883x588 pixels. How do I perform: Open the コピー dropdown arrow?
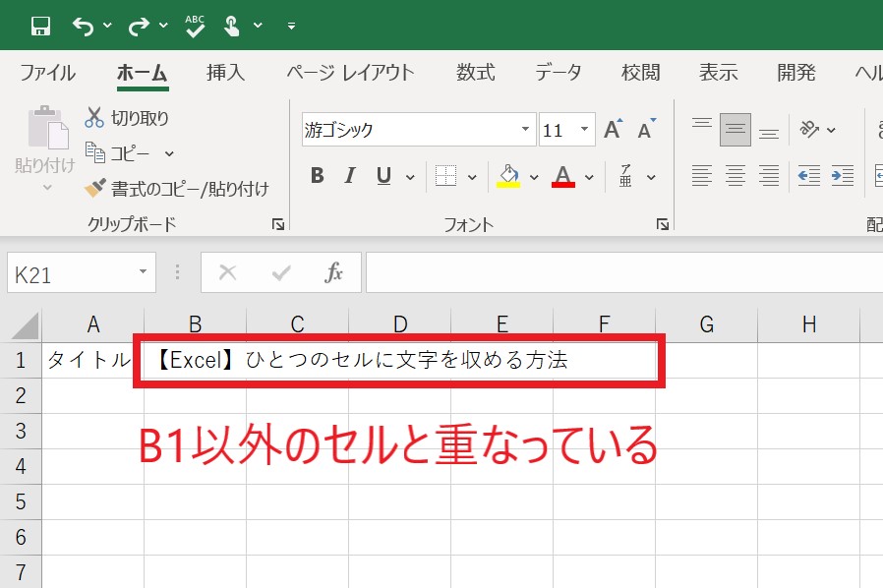[x=169, y=153]
